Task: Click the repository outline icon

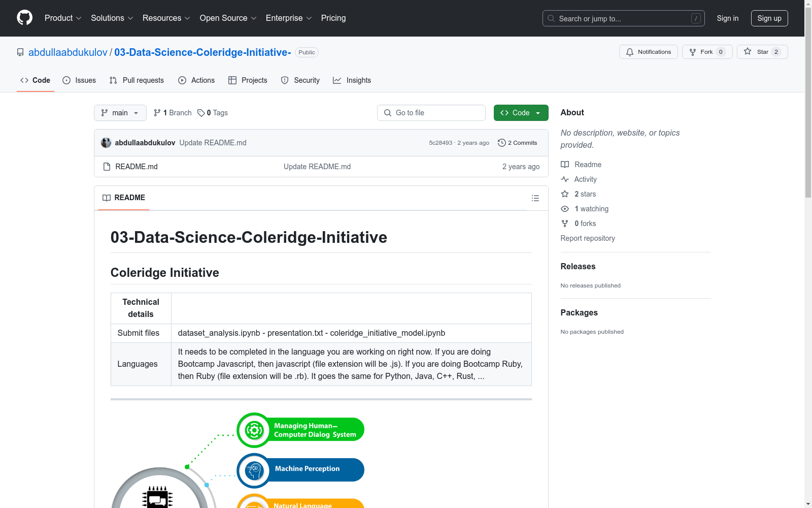Action: tap(20, 52)
